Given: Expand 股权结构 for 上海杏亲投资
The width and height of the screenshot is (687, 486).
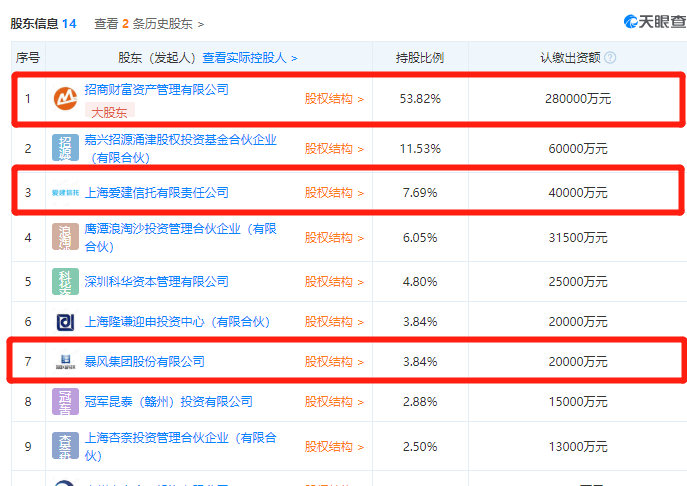Looking at the screenshot, I should point(334,447).
